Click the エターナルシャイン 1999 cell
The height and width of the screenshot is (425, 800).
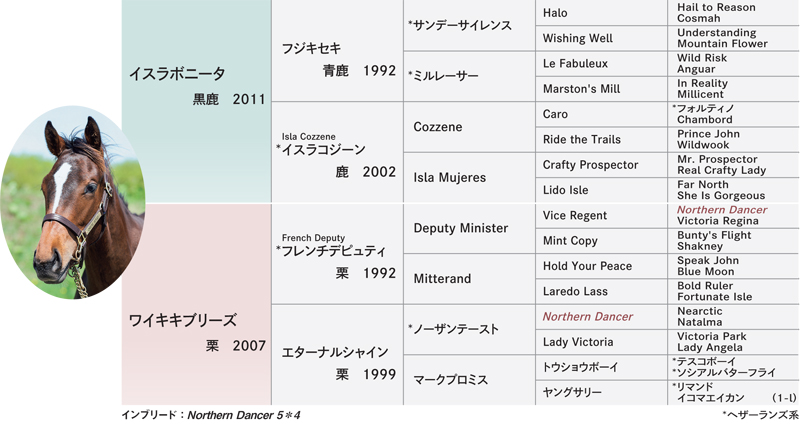click(x=337, y=355)
